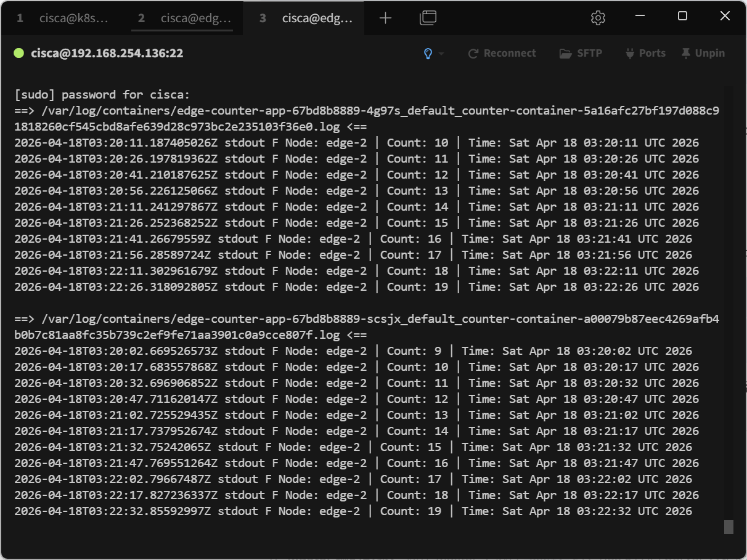Open settings via the gear icon
Viewport: 747px width, 560px height.
coord(597,18)
